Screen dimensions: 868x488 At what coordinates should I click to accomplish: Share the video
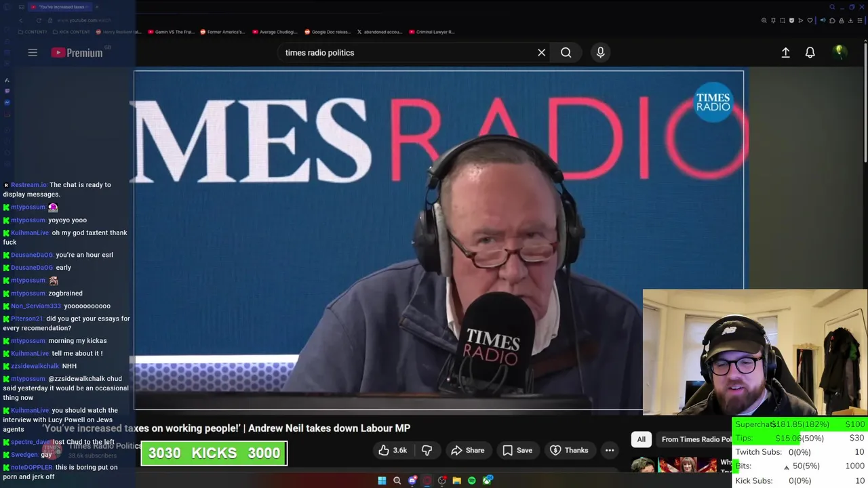click(x=468, y=450)
